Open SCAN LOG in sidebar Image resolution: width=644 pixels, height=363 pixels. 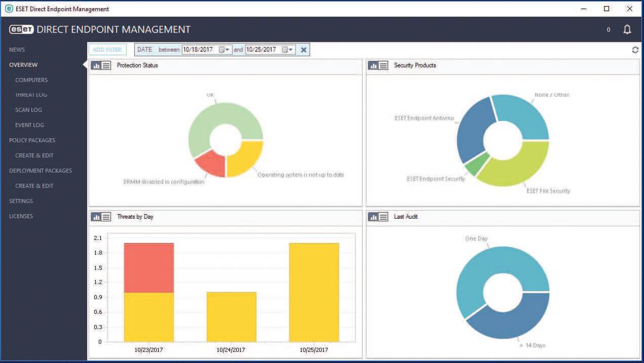(28, 110)
